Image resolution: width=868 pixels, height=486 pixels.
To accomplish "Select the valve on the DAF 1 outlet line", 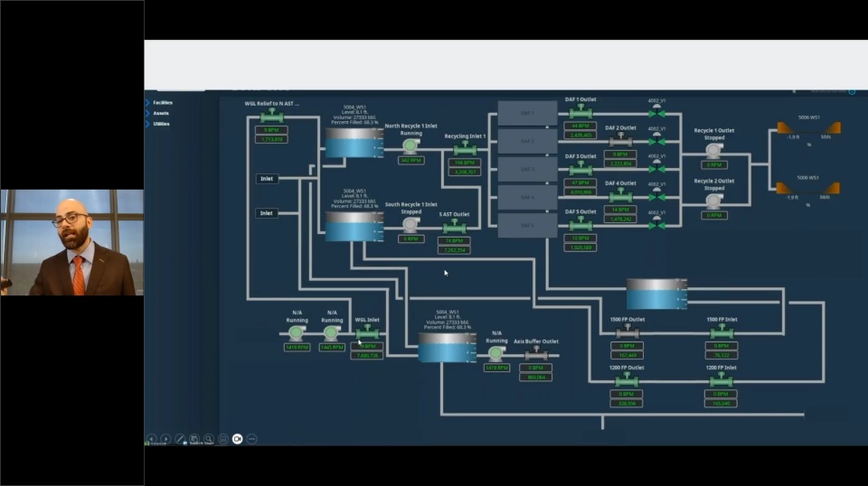I will coord(657,112).
